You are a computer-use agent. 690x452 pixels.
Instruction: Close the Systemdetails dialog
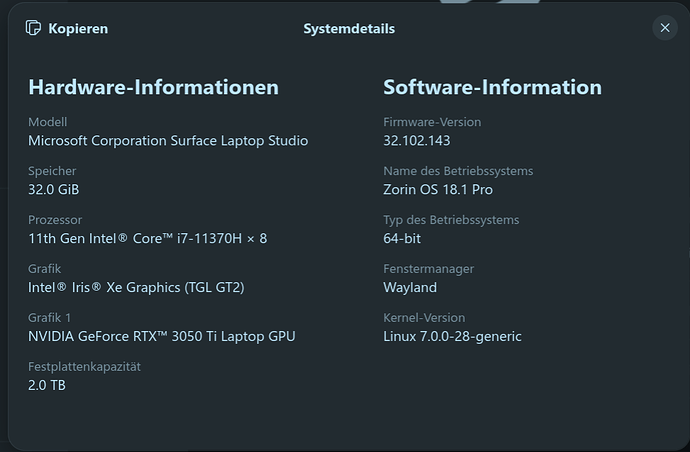[x=664, y=28]
